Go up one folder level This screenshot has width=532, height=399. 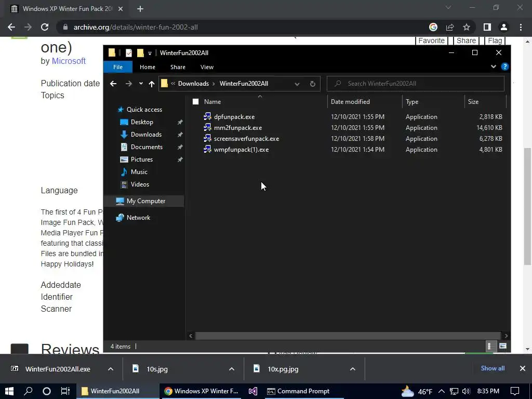pos(152,84)
